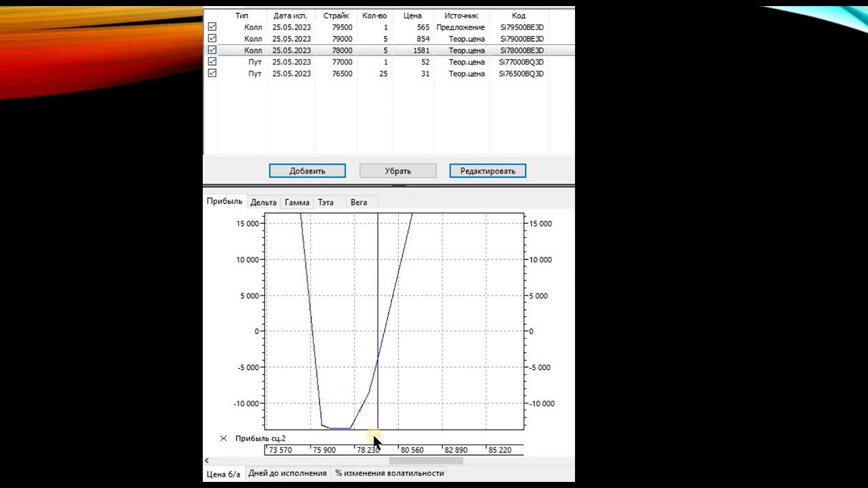Uncheck the Si79500BE3D call option row checkbox
The width and height of the screenshot is (868, 488).
coord(212,27)
